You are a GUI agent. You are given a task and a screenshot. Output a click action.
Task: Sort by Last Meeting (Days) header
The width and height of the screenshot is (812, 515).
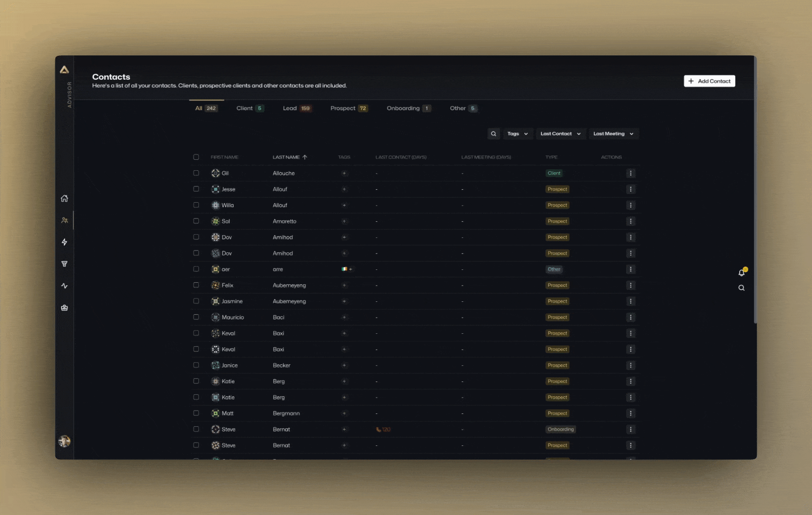tap(486, 157)
